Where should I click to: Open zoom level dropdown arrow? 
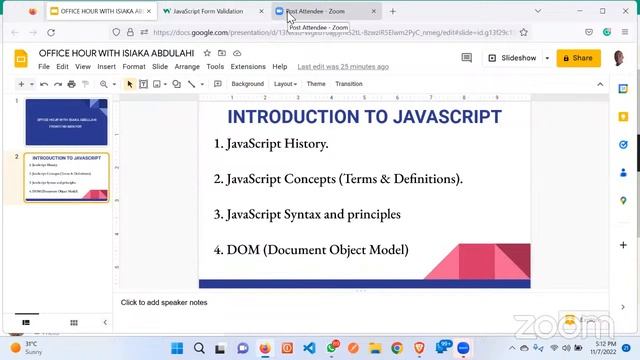pyautogui.click(x=114, y=84)
